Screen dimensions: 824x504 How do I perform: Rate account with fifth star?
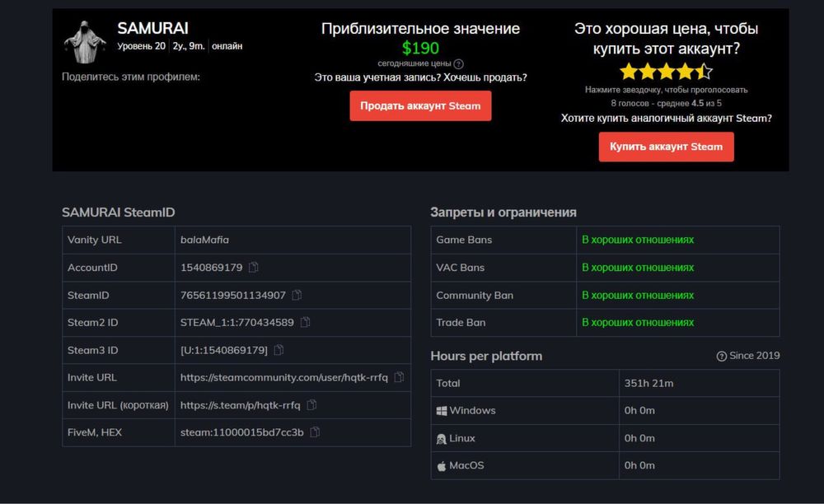point(705,71)
